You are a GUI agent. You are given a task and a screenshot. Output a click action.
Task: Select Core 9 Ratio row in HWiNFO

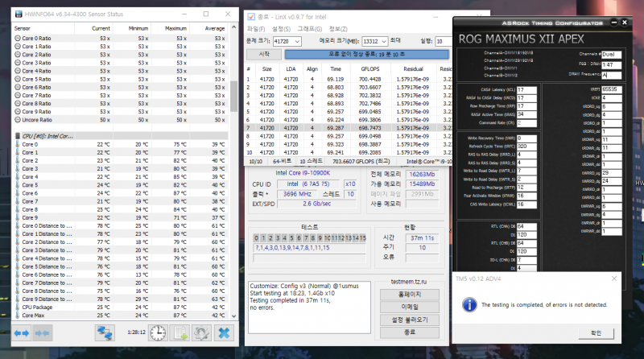[x=121, y=112]
